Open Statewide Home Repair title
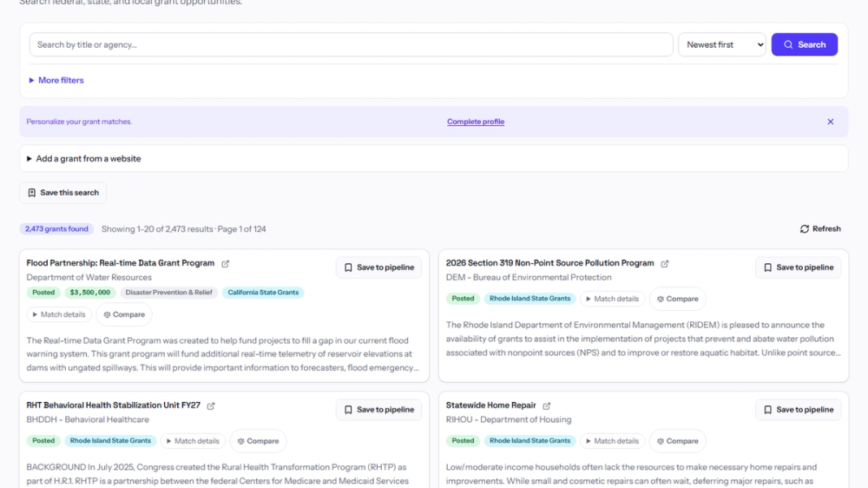The width and height of the screenshot is (868, 488). coord(491,406)
